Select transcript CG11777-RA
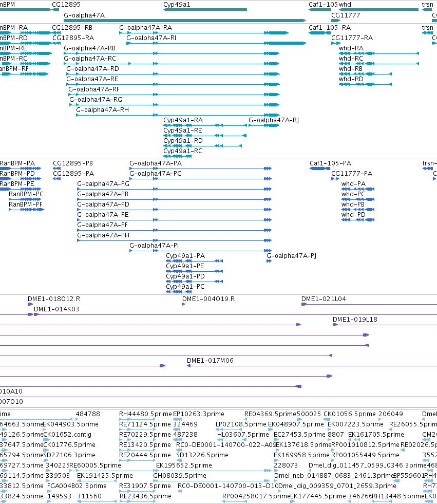The height and width of the screenshot is (504, 437). tap(352, 38)
